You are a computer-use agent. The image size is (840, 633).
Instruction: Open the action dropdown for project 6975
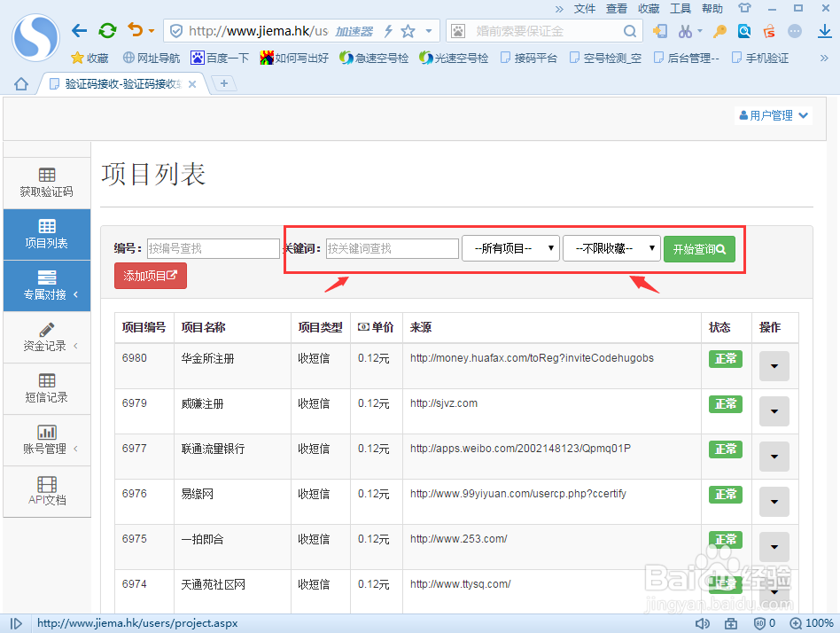774,547
